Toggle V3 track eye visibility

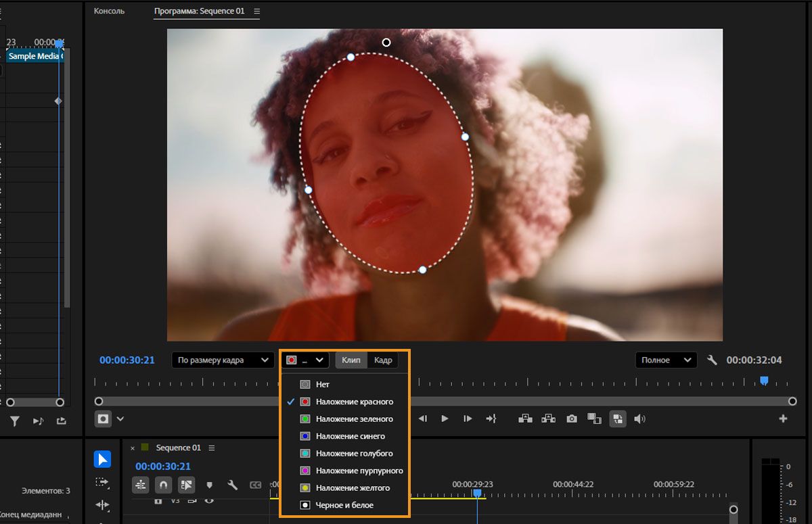click(x=209, y=501)
